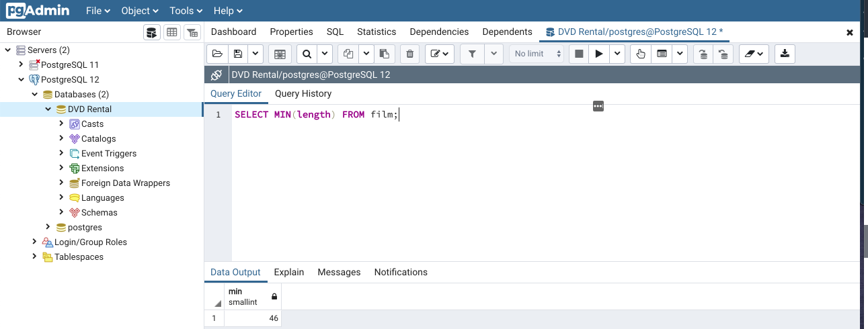Click the Copy icon in toolbar
868x329 pixels.
[348, 54]
